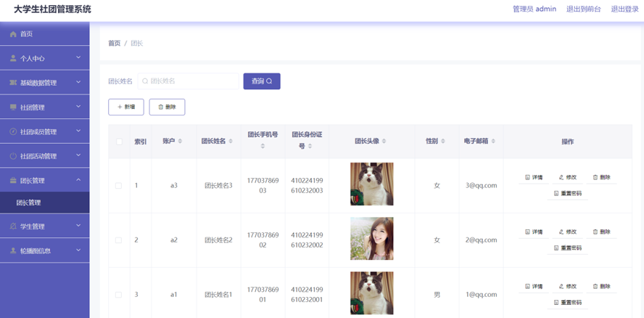This screenshot has width=644, height=318.
Task: Check the row checkbox for account a1
Action: click(x=119, y=295)
